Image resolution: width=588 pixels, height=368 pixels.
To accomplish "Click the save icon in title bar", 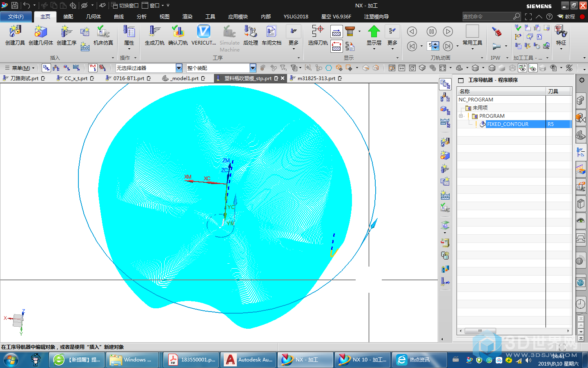I will pyautogui.click(x=15, y=5).
